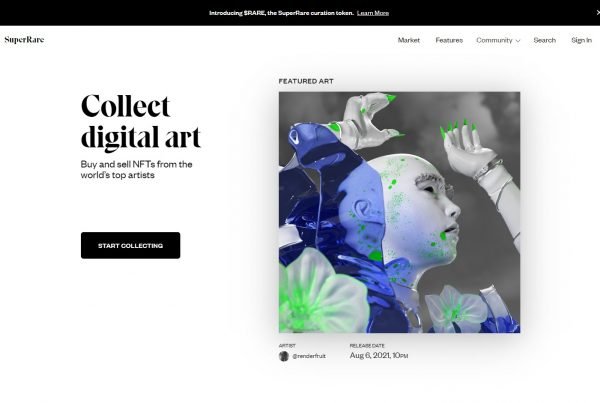Click the FEATURED ART heading
This screenshot has height=403, width=600.
[306, 81]
